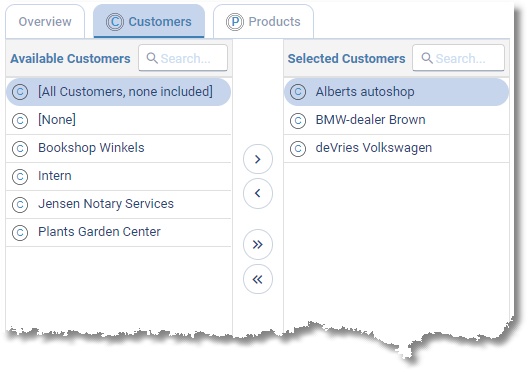Switch to the Customers tab
Screen dimensions: 528x373
click(x=149, y=22)
